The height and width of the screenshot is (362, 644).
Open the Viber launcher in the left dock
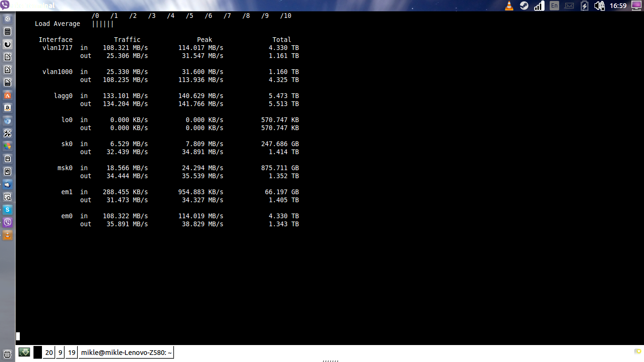pyautogui.click(x=8, y=222)
